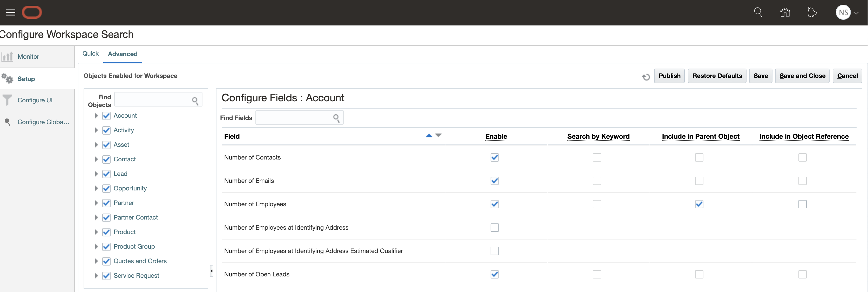Click the Oracle logo icon
The image size is (868, 292).
pos(32,12)
